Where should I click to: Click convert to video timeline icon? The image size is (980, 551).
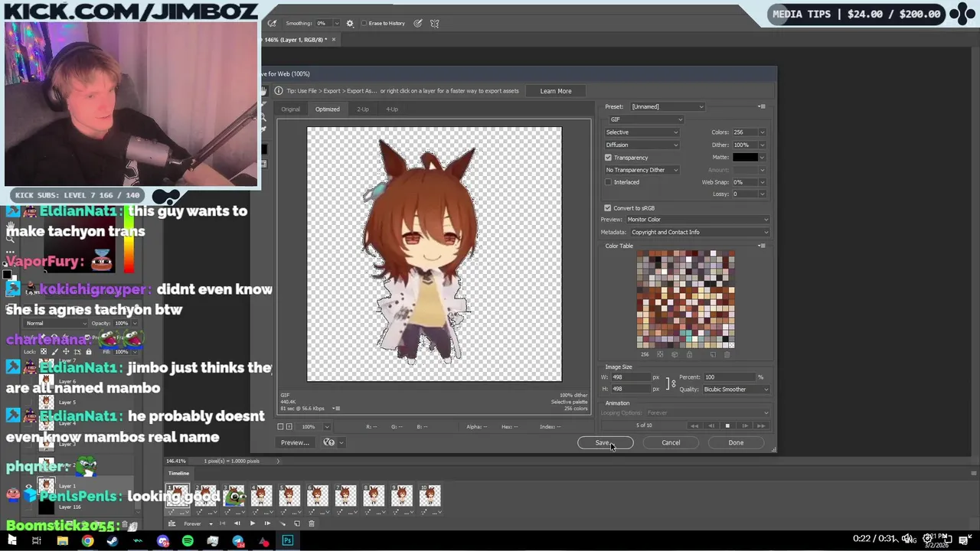pyautogui.click(x=171, y=523)
